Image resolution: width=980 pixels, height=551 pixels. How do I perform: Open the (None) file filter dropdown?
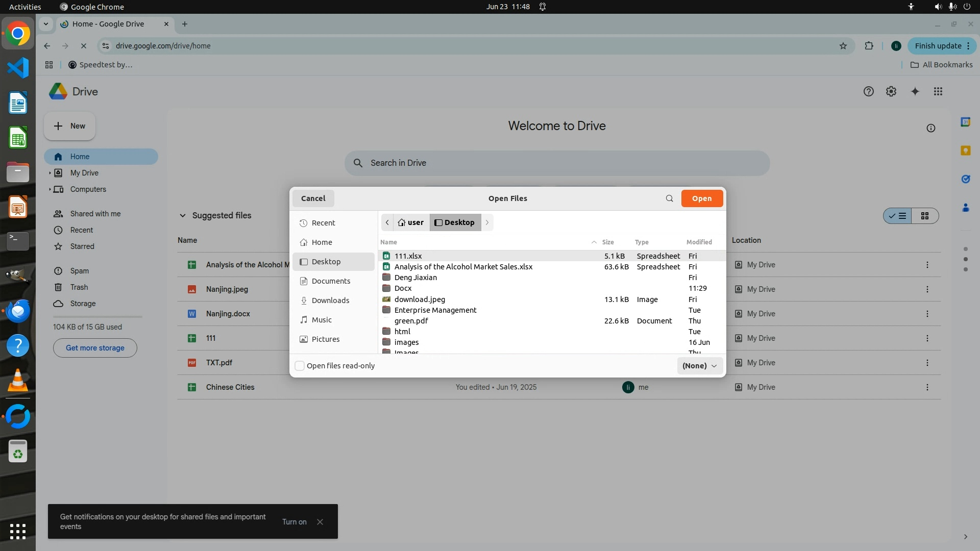[699, 366]
